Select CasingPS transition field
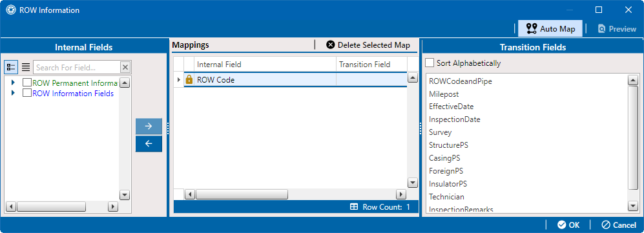The height and width of the screenshot is (233, 644). coord(444,158)
